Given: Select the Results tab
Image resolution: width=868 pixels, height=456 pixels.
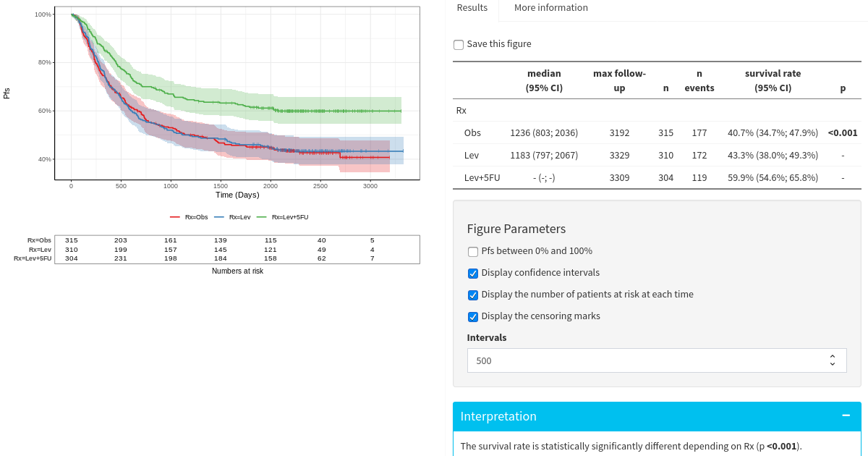Looking at the screenshot, I should pyautogui.click(x=472, y=7).
